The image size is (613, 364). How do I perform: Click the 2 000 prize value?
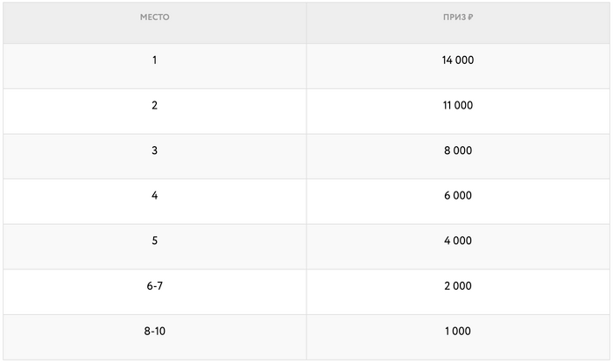point(458,286)
